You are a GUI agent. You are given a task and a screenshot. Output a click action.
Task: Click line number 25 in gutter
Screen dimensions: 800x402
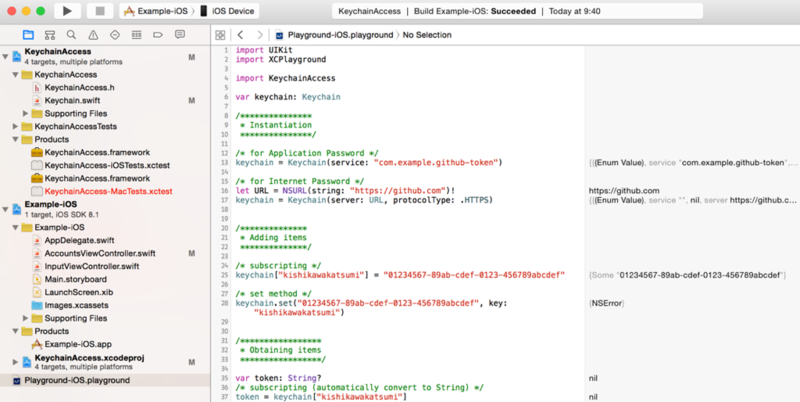[x=225, y=275]
